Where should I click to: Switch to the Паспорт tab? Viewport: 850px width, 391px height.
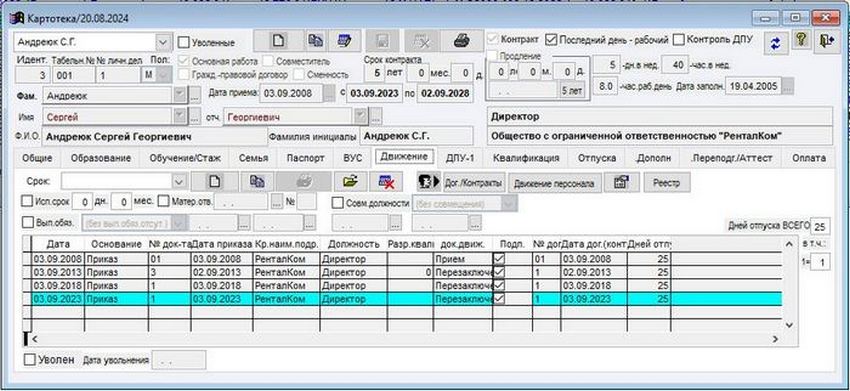click(x=306, y=158)
